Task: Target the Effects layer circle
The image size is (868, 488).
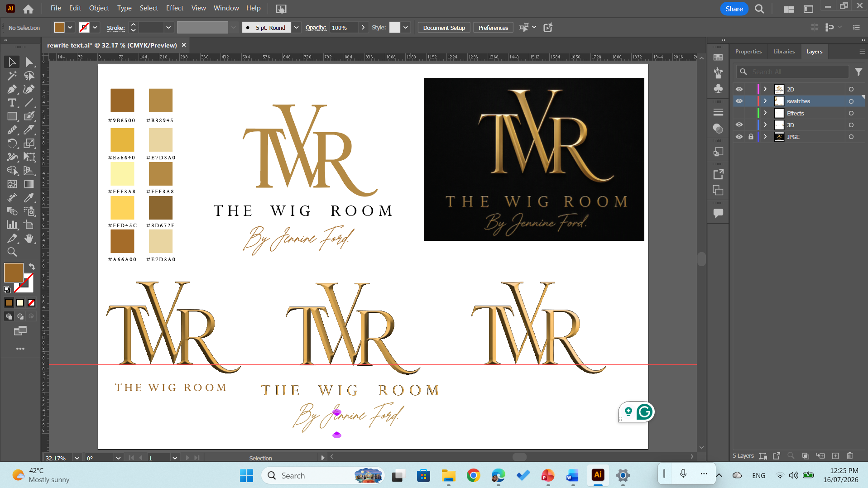Action: coord(851,113)
